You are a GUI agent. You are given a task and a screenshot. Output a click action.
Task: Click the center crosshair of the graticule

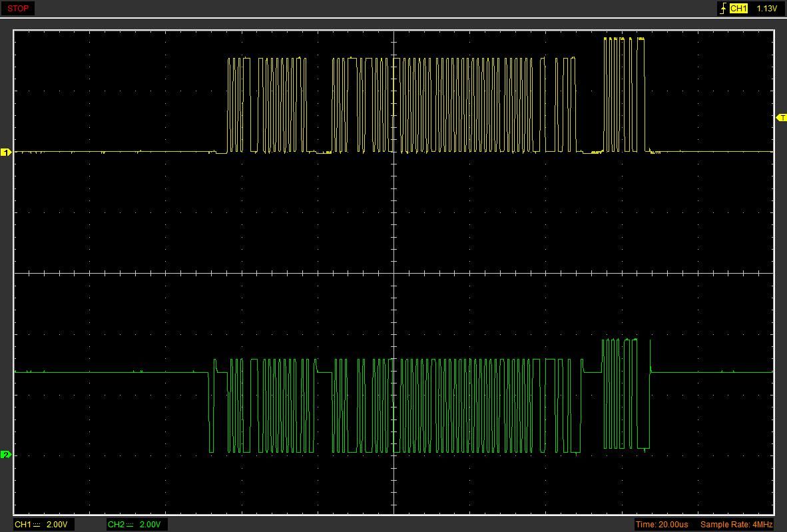click(x=394, y=273)
